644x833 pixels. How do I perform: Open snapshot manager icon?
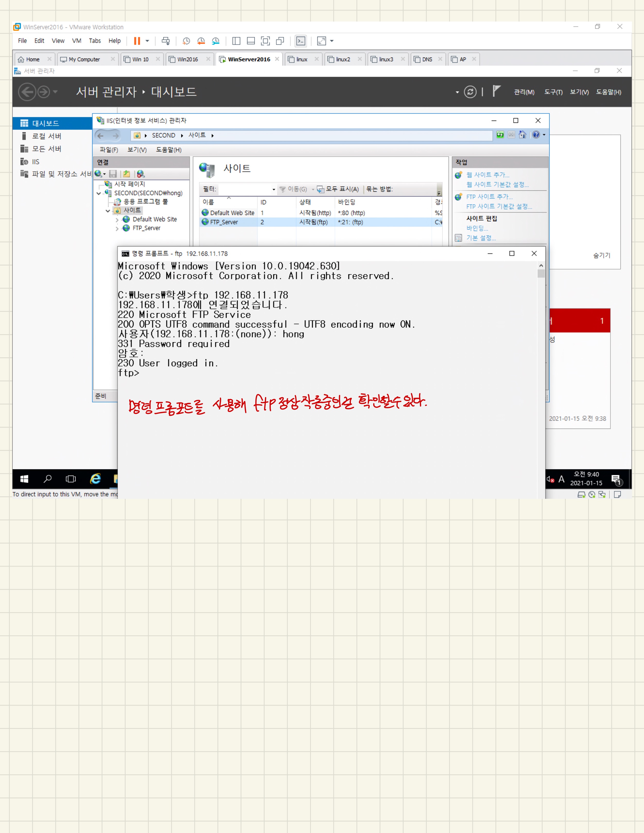216,41
